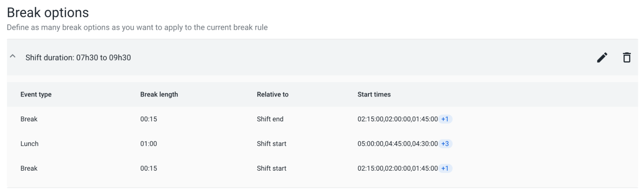Click the Lunch break length 01:00
The width and height of the screenshot is (644, 191).
149,144
